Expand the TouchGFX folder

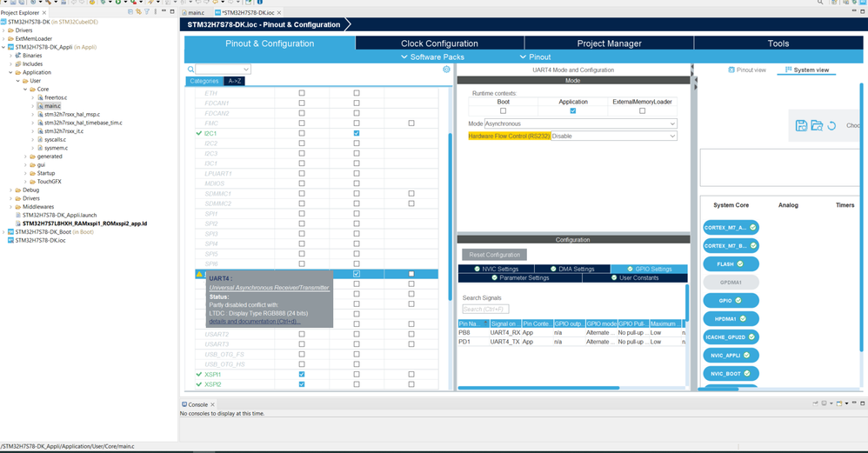[25, 182]
